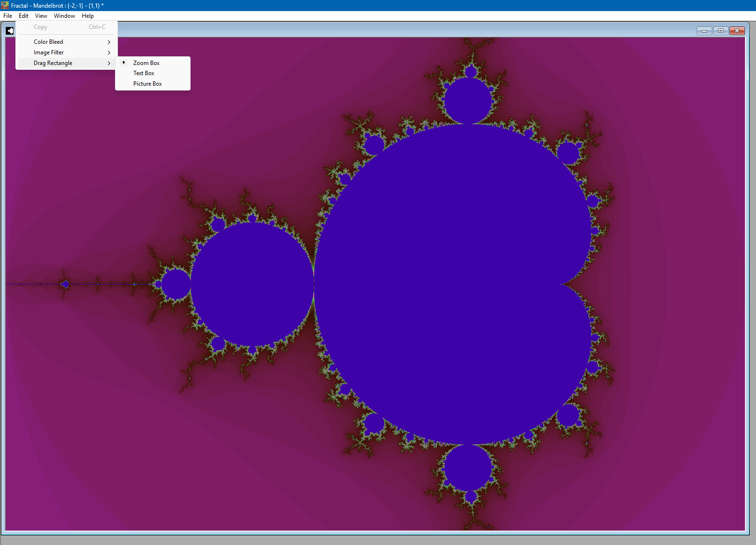Click the Fractal application icon in title bar
This screenshot has width=756, height=545.
point(5,5)
